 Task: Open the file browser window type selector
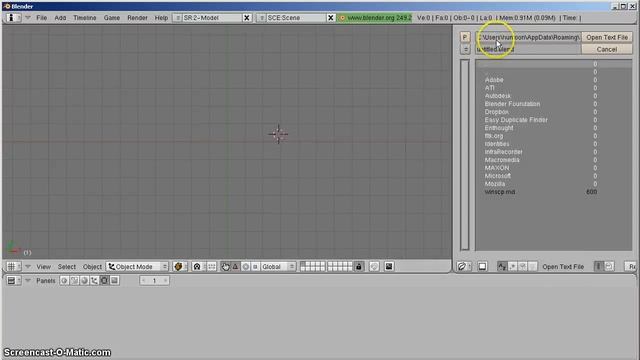click(464, 267)
